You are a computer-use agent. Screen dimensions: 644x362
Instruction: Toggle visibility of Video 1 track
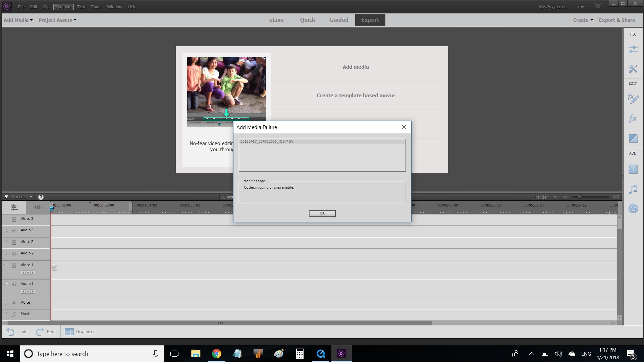(14, 265)
